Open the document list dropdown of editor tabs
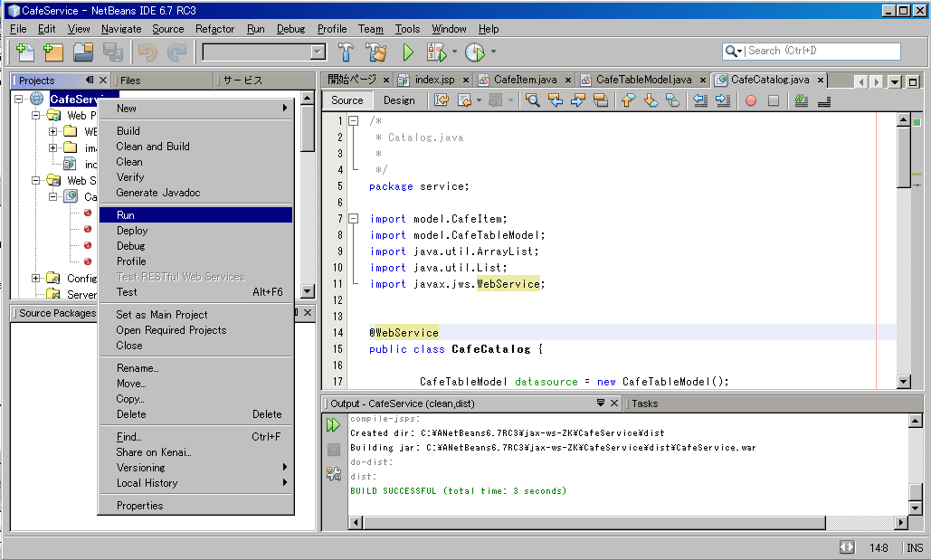 895,81
